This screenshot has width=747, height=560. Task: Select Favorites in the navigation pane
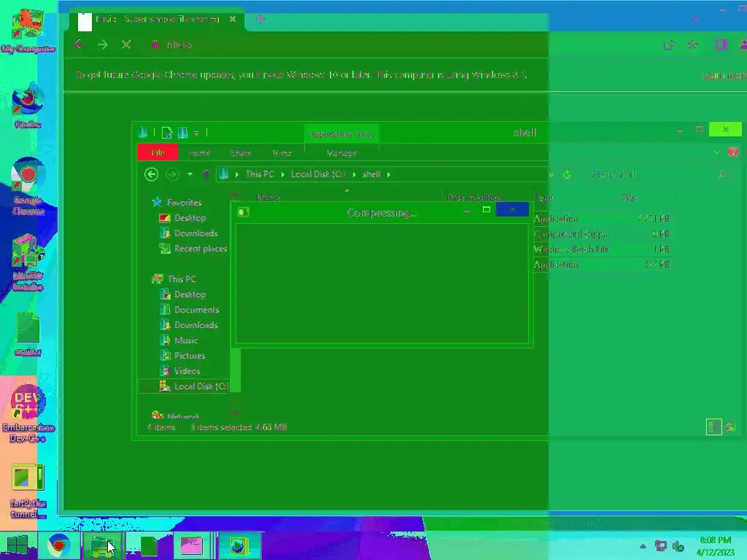184,203
